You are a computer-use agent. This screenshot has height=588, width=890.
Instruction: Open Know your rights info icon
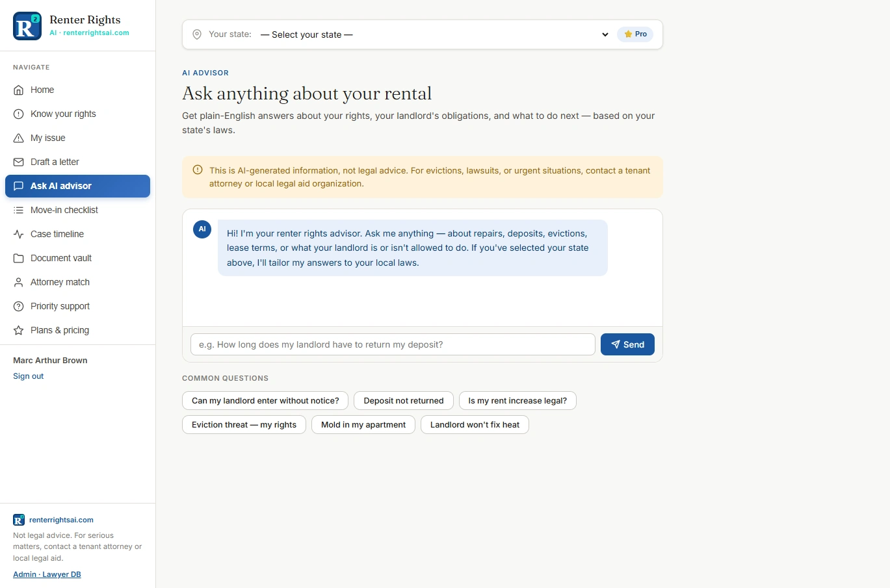pos(19,114)
